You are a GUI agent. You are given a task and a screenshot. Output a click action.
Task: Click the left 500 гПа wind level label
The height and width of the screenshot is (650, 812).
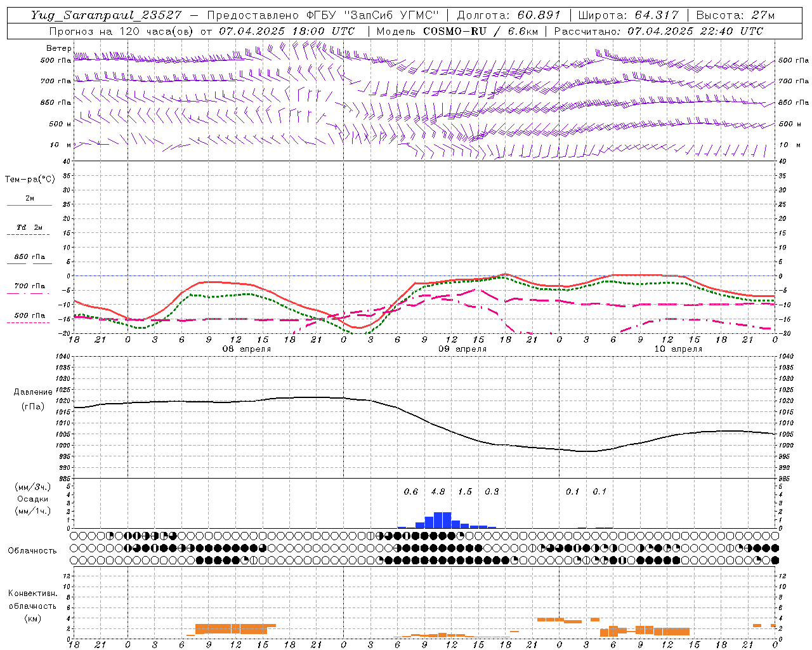pyautogui.click(x=56, y=60)
